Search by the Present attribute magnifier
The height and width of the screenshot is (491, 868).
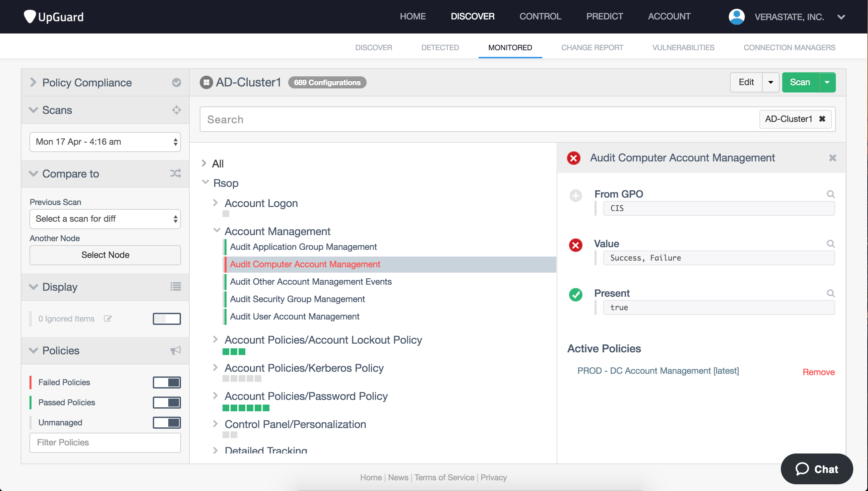pyautogui.click(x=830, y=293)
